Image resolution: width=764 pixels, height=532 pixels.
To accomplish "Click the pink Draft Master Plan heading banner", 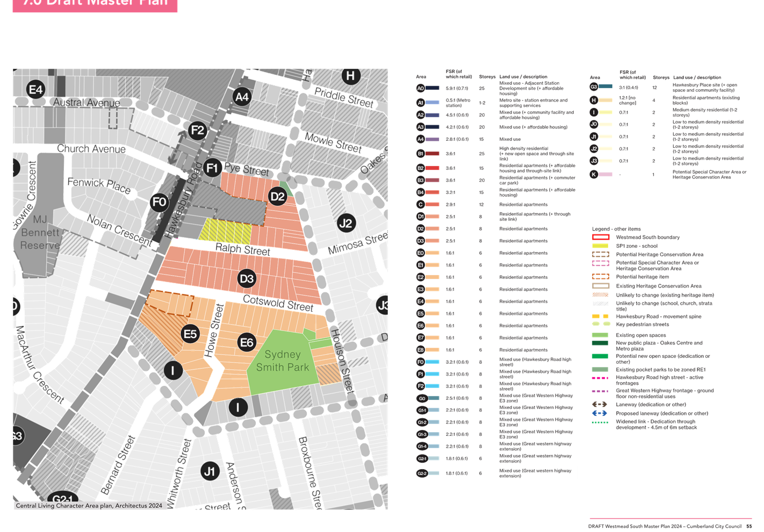I will (95, 5).
